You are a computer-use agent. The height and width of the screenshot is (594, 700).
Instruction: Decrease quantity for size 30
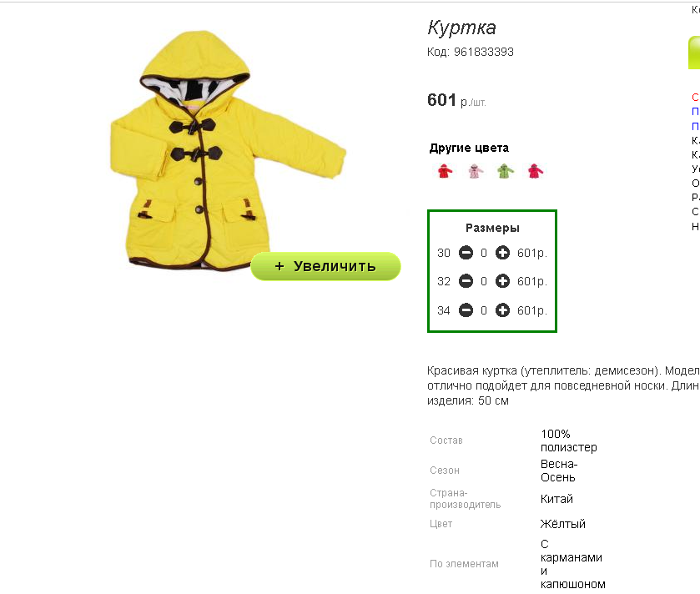466,253
